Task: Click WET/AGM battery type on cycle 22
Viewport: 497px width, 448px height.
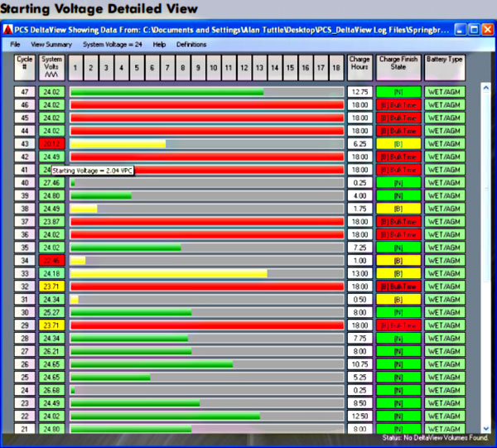Action: 444,416
